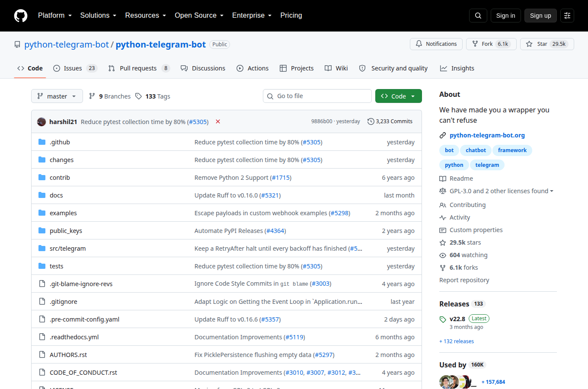Click the file icon for .gitignore

pyautogui.click(x=42, y=301)
